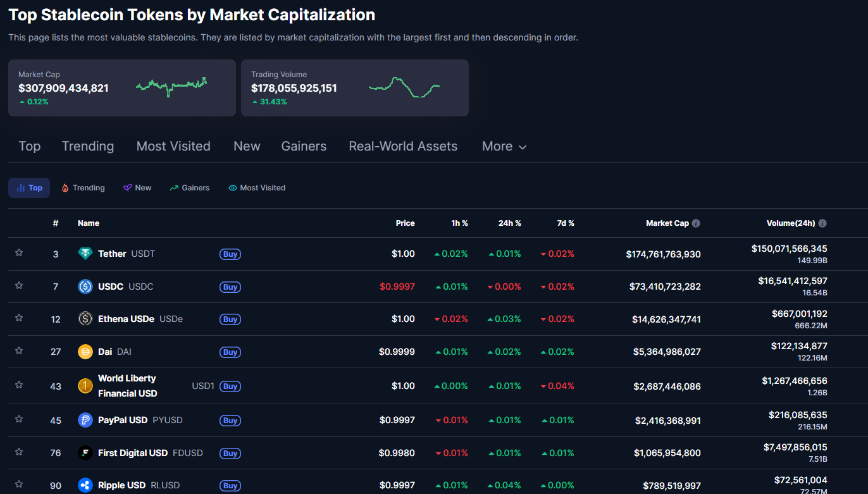Sort table by 24h % column
This screenshot has height=494, width=868.
click(x=510, y=223)
